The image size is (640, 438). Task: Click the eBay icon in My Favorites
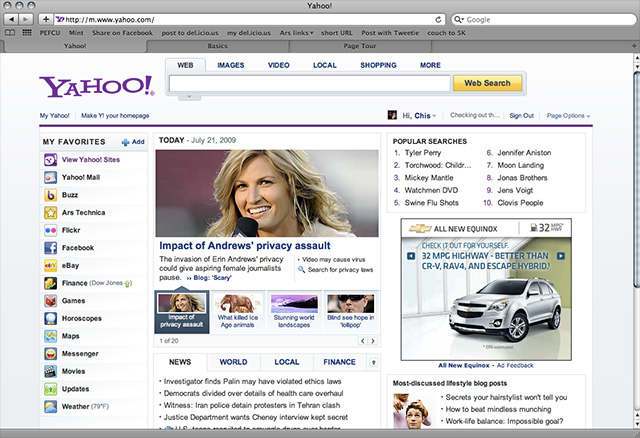51,265
